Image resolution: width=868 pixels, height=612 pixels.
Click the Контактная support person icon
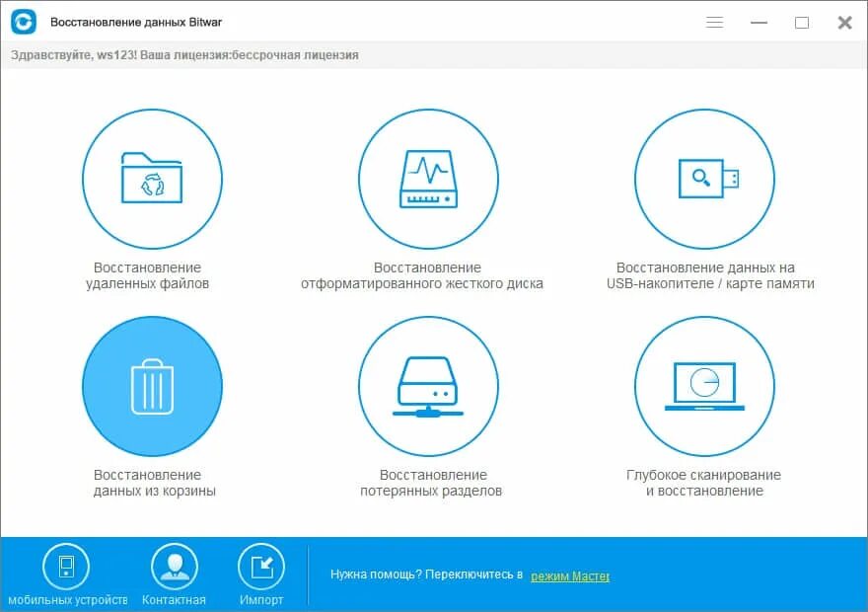point(175,567)
